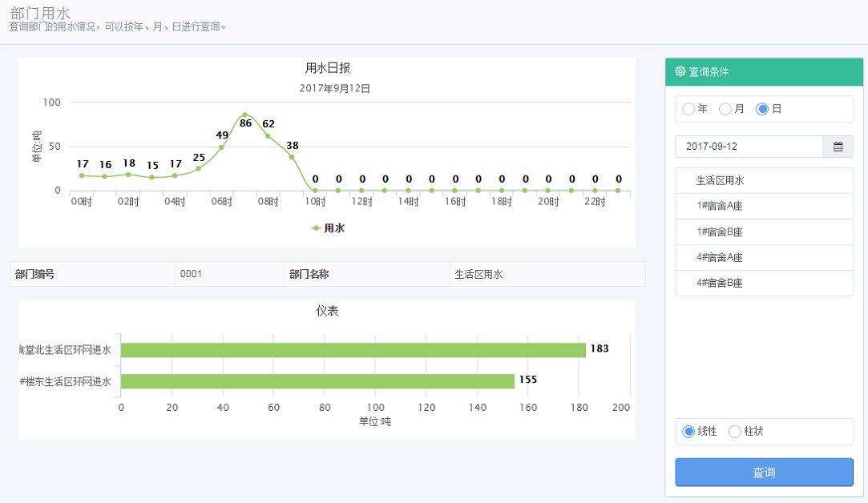This screenshot has width=868, height=503.
Task: Open the calendar date picker icon
Action: coord(838,147)
